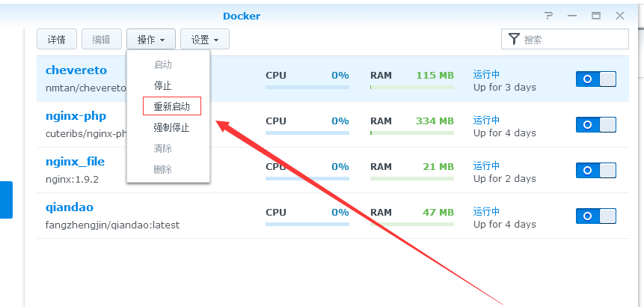This screenshot has width=644, height=307.
Task: Open the 操作 dropdown button
Action: (151, 40)
